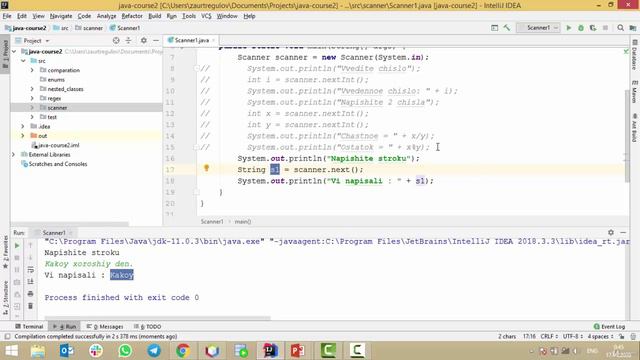Open PowerPoint from the taskbar
The width and height of the screenshot is (640, 360).
pos(298,351)
